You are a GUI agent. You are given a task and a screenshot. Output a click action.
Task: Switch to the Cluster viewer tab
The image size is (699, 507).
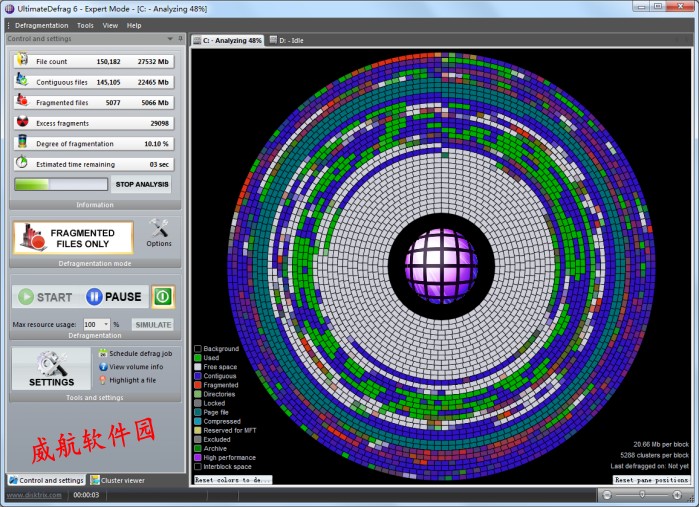tap(118, 480)
